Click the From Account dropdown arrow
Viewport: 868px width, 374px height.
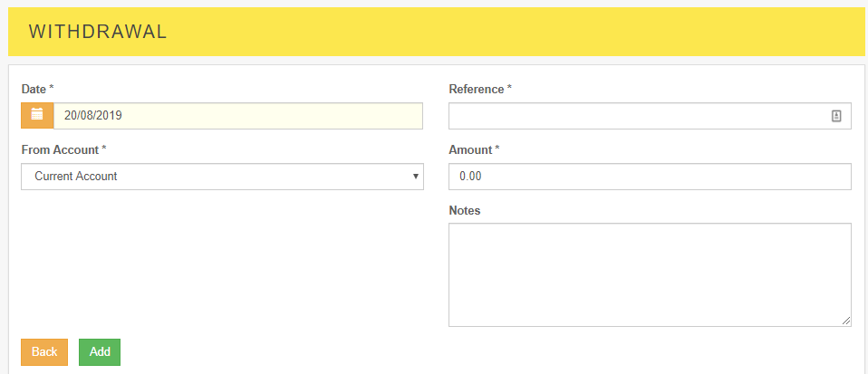[415, 177]
